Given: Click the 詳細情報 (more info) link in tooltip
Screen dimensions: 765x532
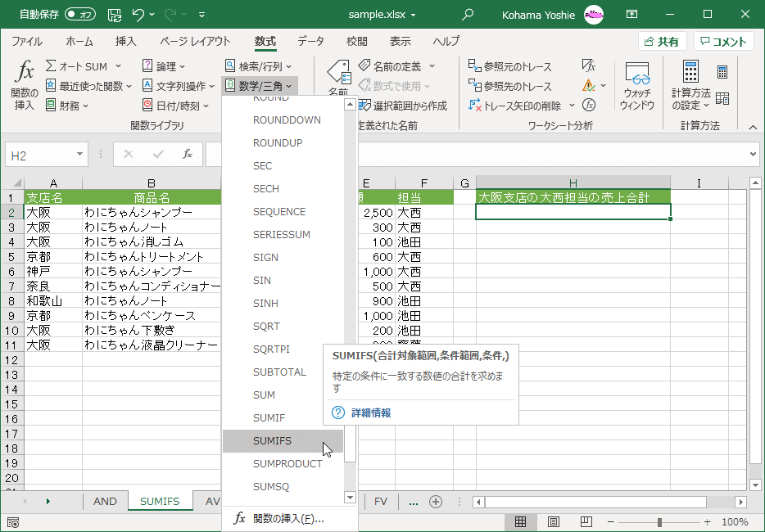Looking at the screenshot, I should coord(370,413).
